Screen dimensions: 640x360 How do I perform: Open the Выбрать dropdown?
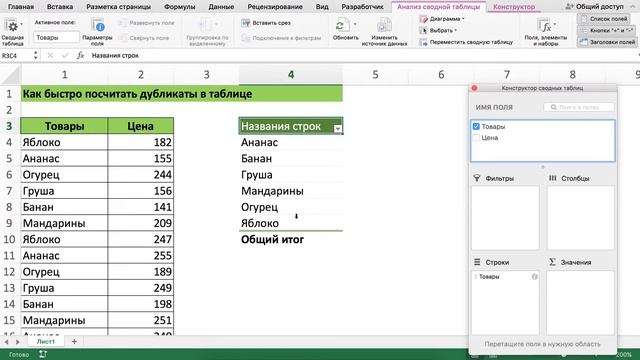pos(438,31)
